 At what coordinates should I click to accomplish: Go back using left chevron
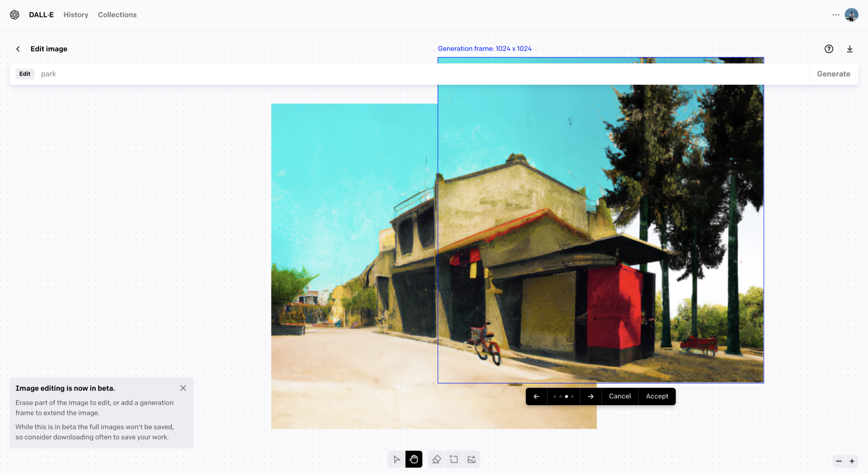click(18, 49)
